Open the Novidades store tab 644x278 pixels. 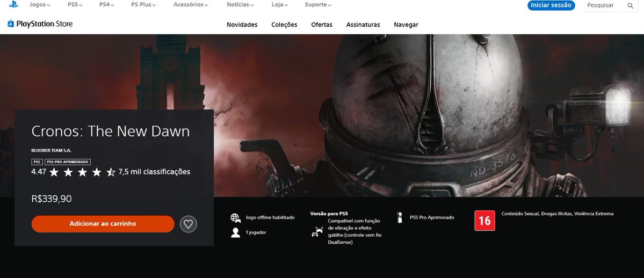(x=242, y=25)
